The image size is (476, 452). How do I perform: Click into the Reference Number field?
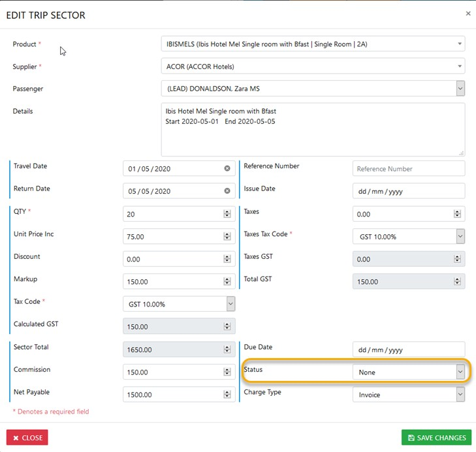point(408,169)
